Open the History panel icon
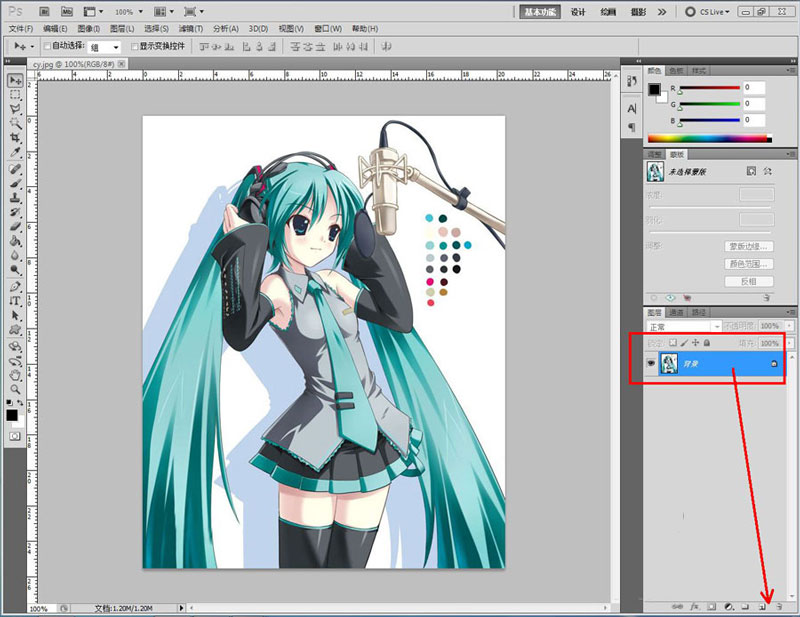 coord(632,81)
